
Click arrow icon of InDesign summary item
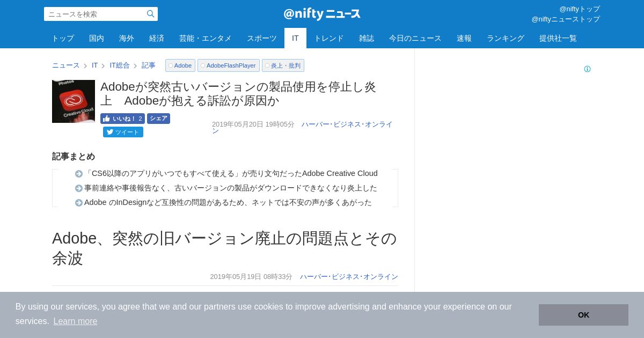(79, 203)
